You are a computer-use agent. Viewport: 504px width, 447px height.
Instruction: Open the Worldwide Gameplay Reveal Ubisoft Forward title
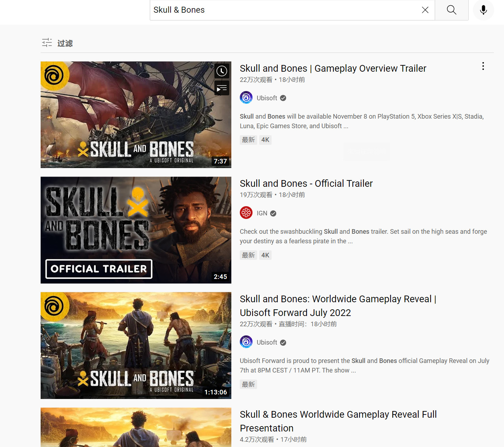(x=337, y=306)
